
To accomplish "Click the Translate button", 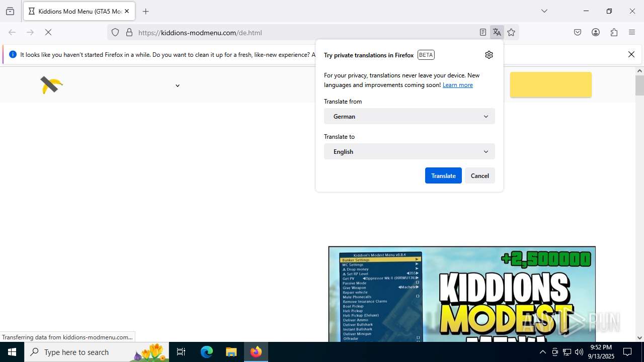I will (x=443, y=175).
